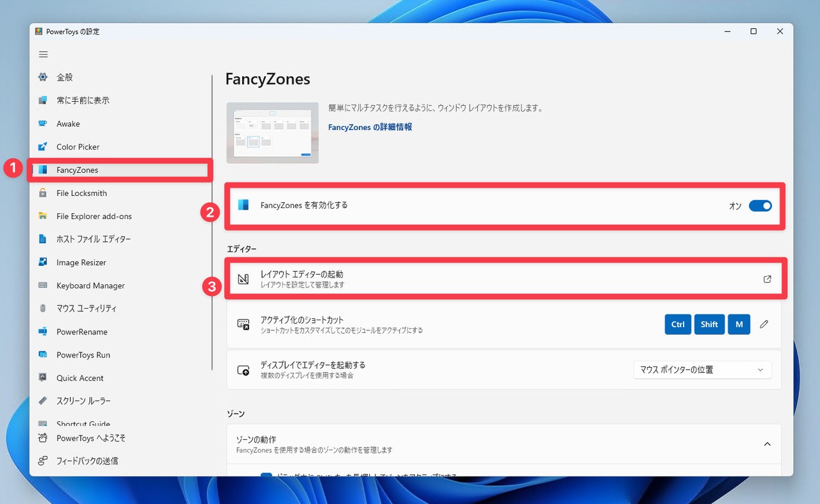Click the Shift shortcut key button
820x504 pixels.
[x=709, y=325]
